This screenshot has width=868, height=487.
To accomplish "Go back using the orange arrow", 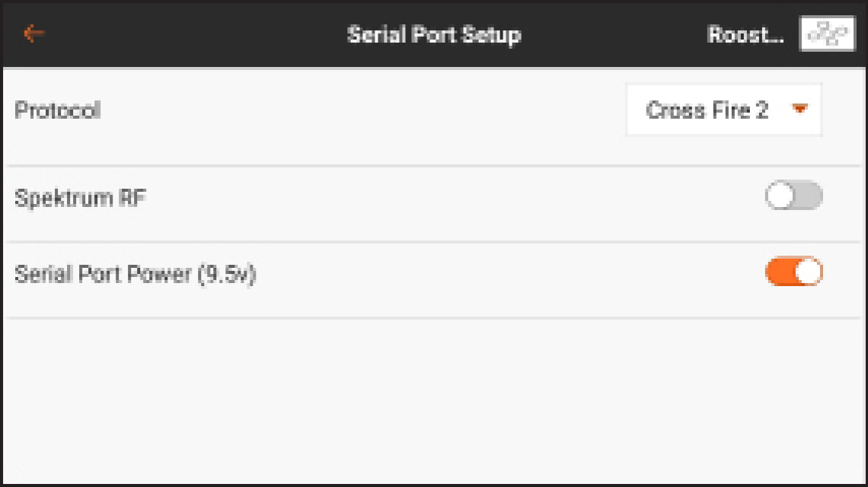I will [34, 33].
